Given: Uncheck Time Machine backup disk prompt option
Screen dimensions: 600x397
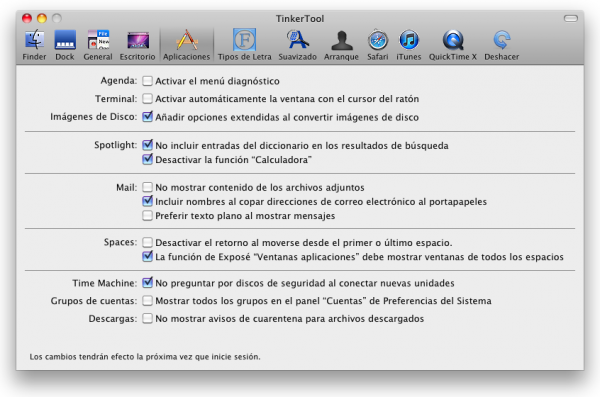Looking at the screenshot, I should 147,283.
